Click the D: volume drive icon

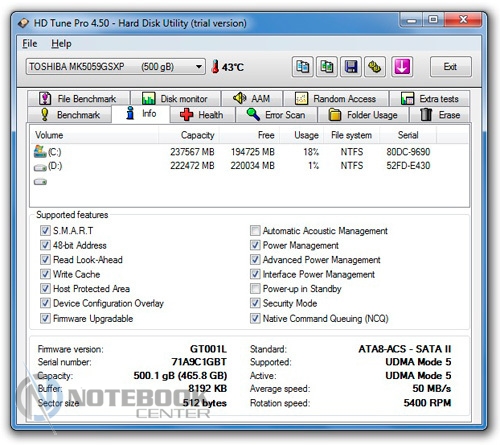coord(40,167)
